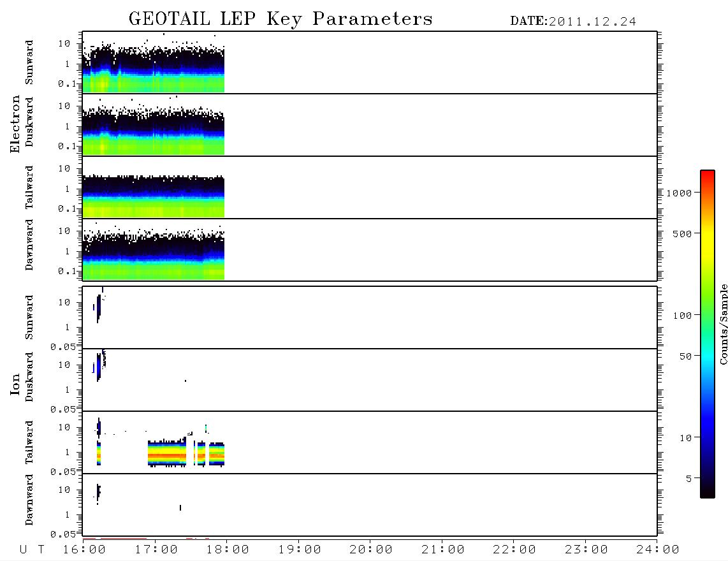Click the Ion Duskward blue burst after 16:00

[x=98, y=367]
